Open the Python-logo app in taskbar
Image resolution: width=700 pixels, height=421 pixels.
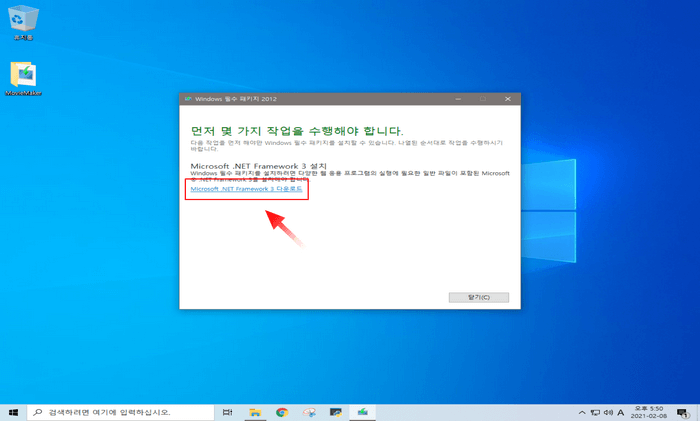point(336,412)
